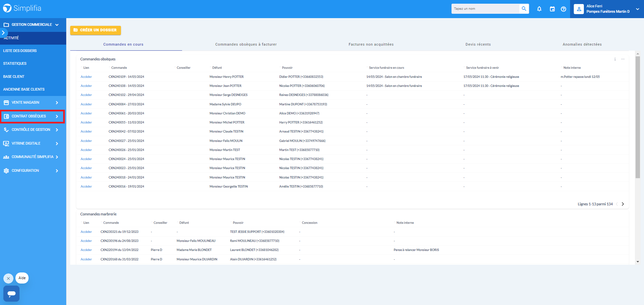This screenshot has width=644, height=305.
Task: Expand Vente Magasin chevron
Action: click(x=57, y=103)
